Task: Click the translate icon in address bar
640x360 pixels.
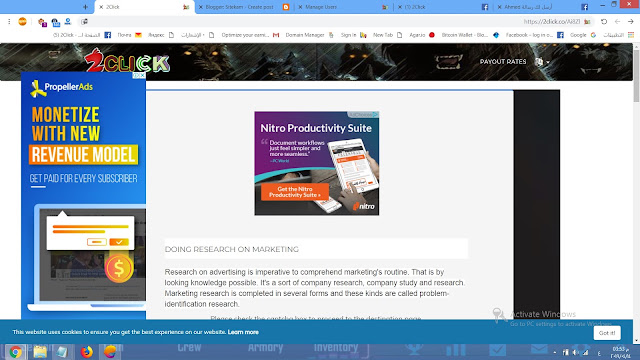Action: pos(84,22)
